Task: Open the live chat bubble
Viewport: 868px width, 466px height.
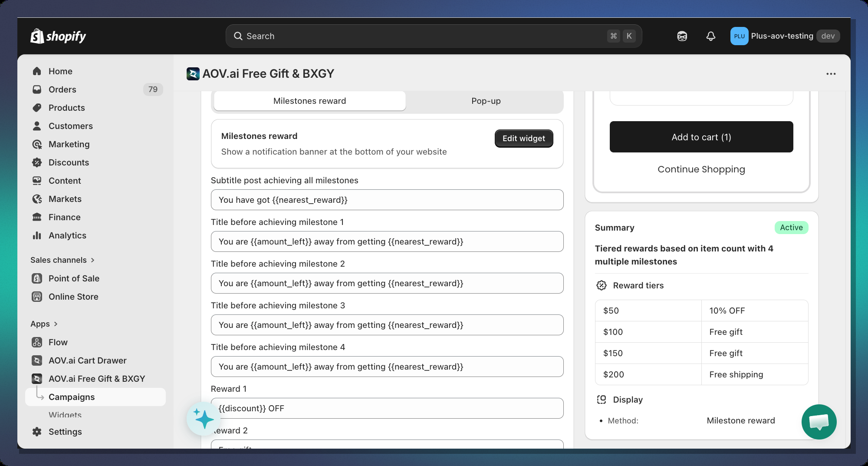Action: (x=819, y=422)
